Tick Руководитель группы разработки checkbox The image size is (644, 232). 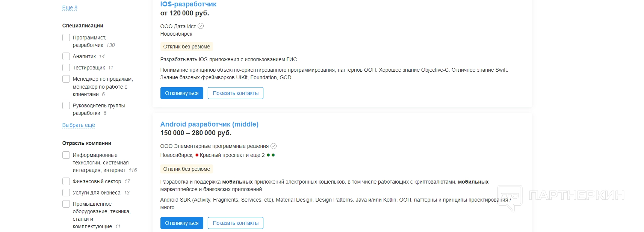point(66,105)
